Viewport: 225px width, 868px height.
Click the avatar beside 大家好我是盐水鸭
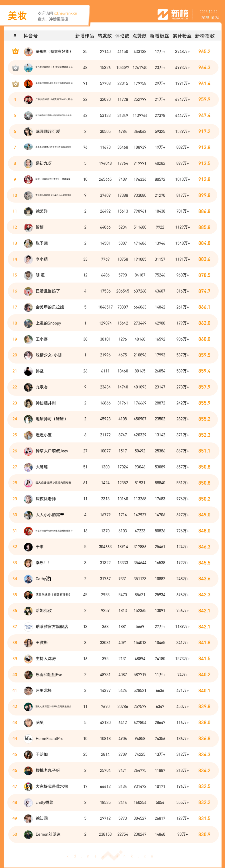(28, 786)
